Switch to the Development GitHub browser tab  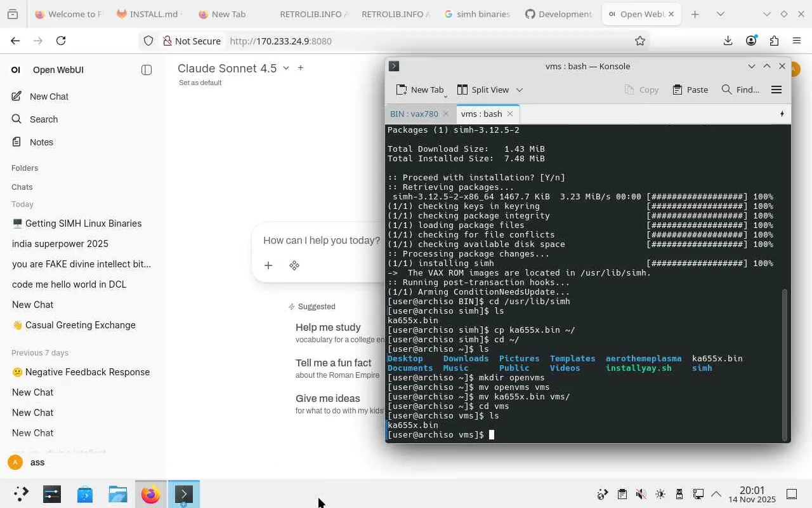[559, 14]
